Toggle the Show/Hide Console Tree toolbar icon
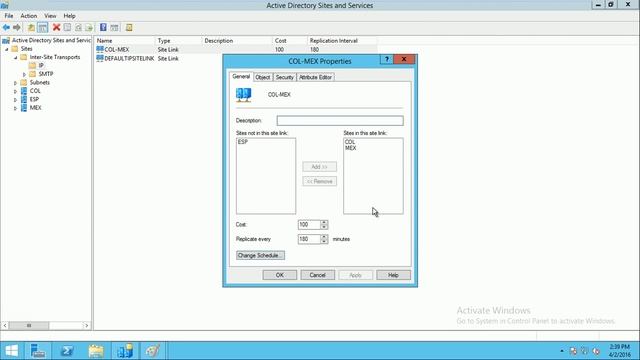Screen dimensions: 640x360 coord(42,27)
